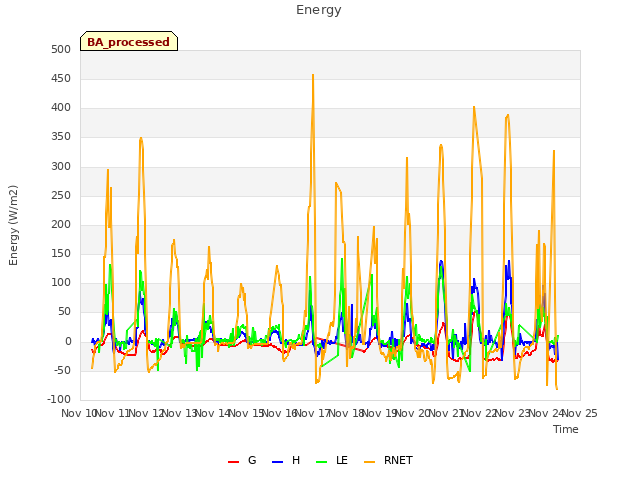Click the Energy chart title
The width and height of the screenshot is (640, 480).
pyautogui.click(x=319, y=10)
